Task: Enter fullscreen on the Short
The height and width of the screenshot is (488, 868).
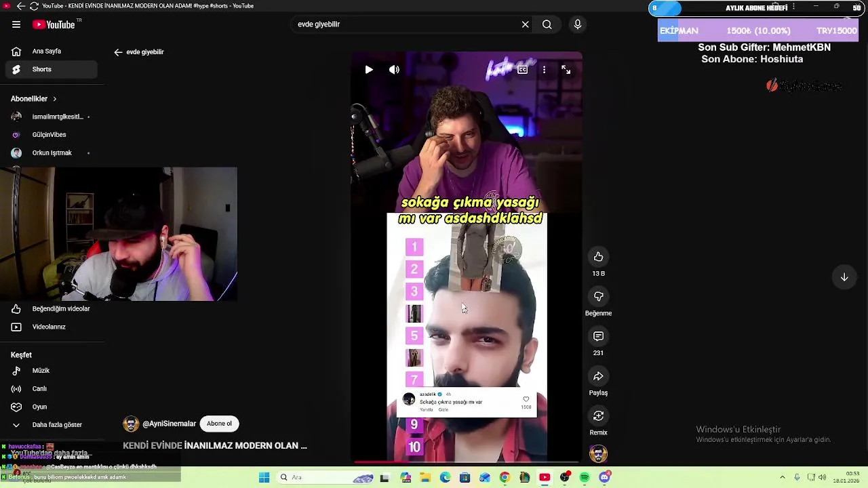Action: click(566, 70)
